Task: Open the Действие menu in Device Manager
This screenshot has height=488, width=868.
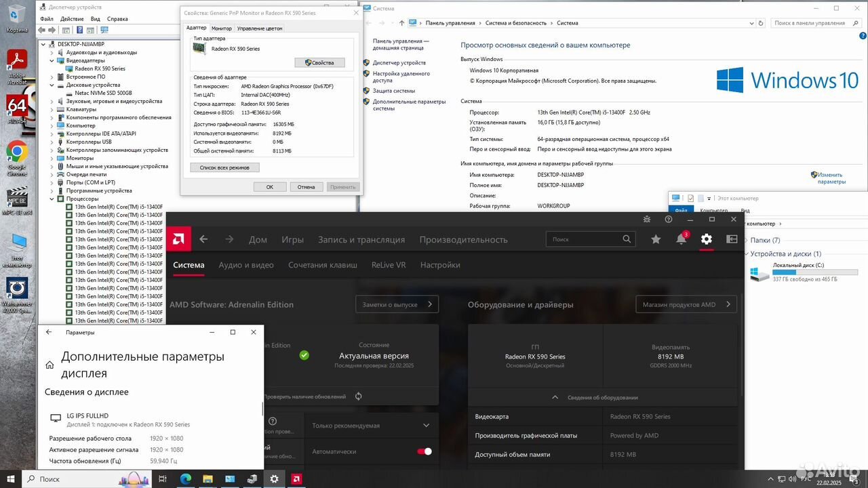Action: click(x=72, y=19)
